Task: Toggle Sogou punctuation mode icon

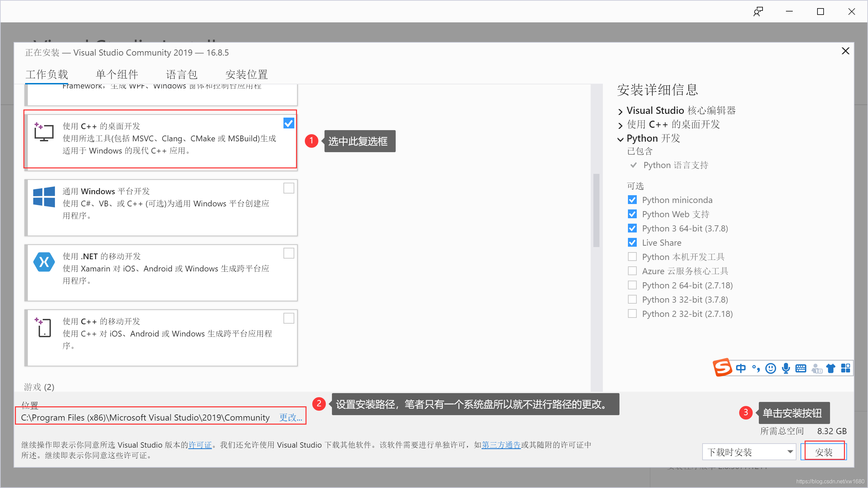Action: [x=756, y=368]
